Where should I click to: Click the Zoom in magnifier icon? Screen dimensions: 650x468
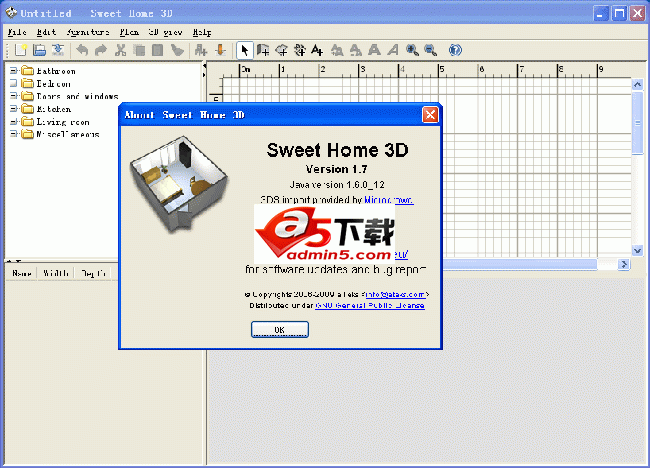(412, 50)
